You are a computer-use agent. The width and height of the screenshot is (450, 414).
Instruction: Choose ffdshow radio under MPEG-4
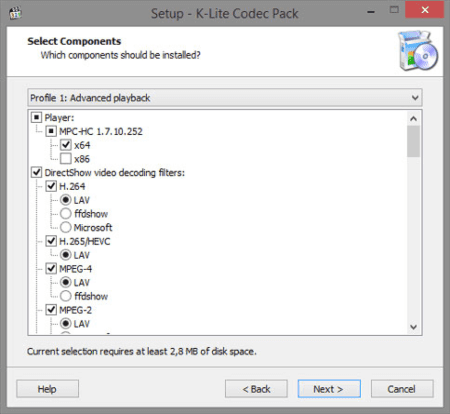pos(66,296)
